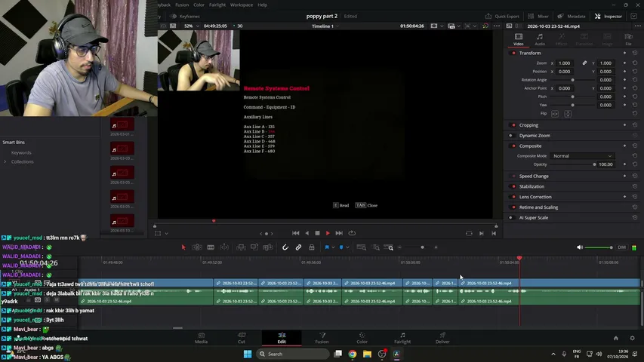
Task: Open the viewer zoom 52% dropdown
Action: click(x=192, y=26)
